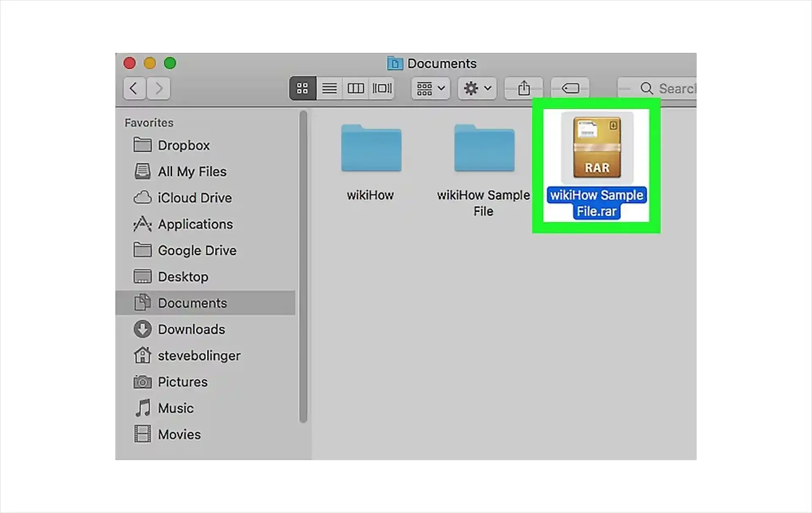The width and height of the screenshot is (812, 513).
Task: Click the Documents folder icon in title bar
Action: click(395, 63)
